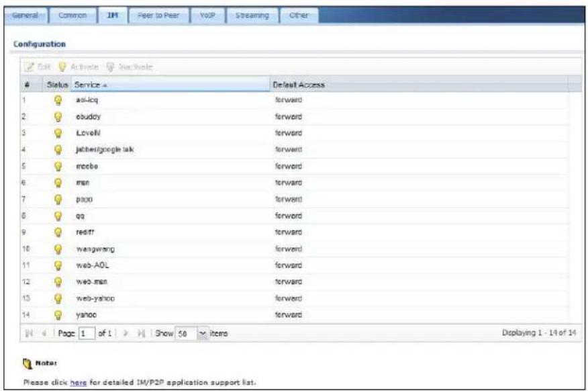Image resolution: width=588 pixels, height=391 pixels.
Task: Select the iLoveIM service name
Action: [x=88, y=133]
